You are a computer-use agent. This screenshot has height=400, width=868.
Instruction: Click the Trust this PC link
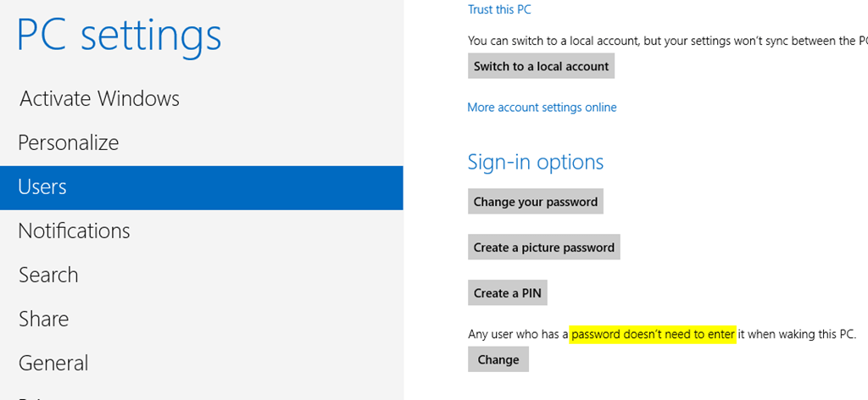pos(499,10)
